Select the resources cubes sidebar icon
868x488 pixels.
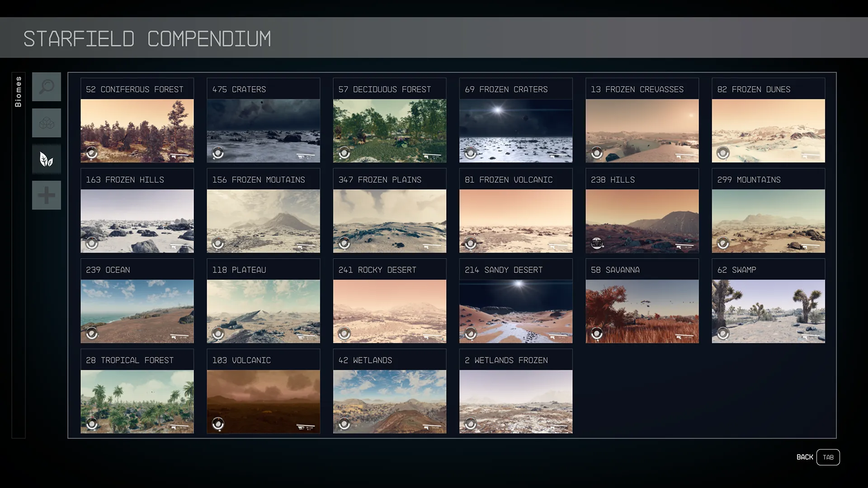click(47, 123)
